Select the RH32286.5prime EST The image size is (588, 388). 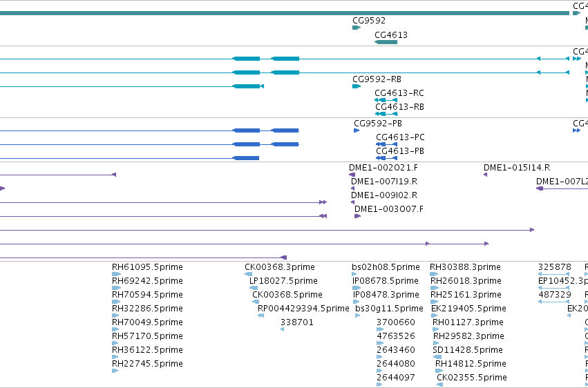(115, 316)
